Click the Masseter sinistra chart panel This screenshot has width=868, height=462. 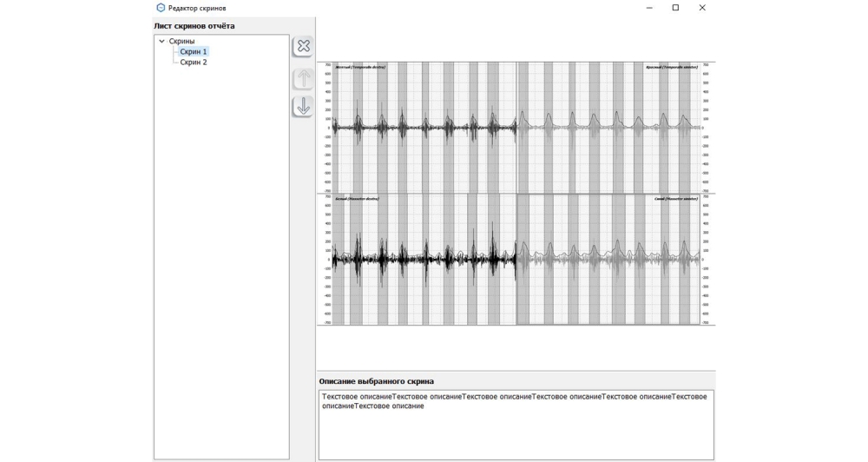(608, 259)
